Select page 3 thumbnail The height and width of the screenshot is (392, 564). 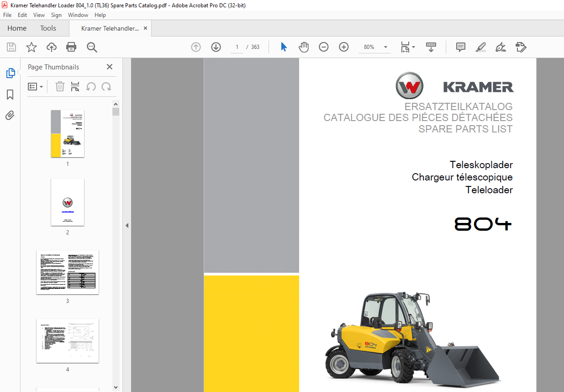[68, 272]
